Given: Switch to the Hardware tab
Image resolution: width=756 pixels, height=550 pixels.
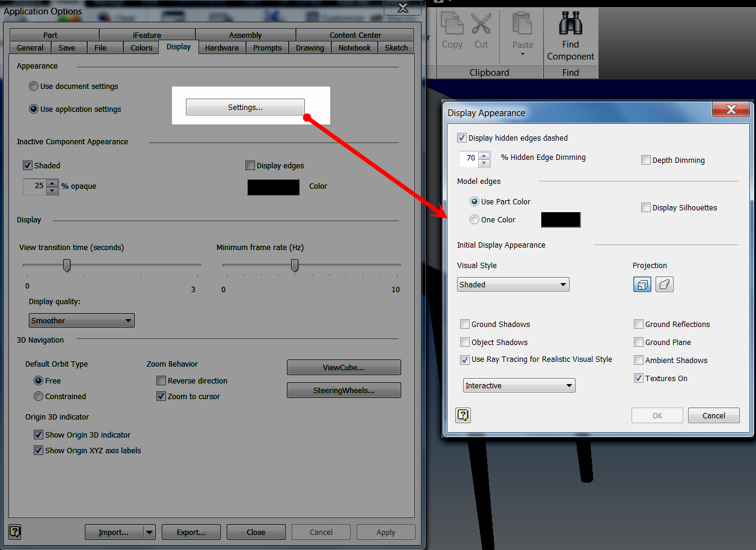Looking at the screenshot, I should point(221,47).
